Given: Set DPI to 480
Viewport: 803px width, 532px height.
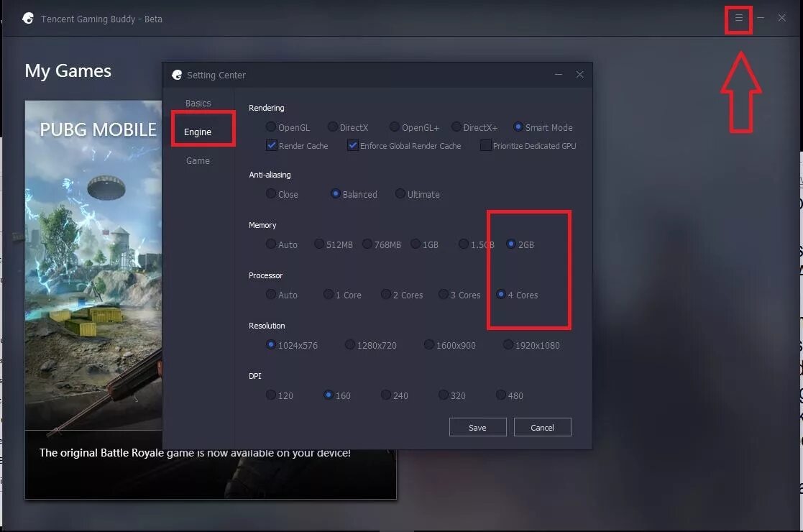Looking at the screenshot, I should (x=501, y=395).
